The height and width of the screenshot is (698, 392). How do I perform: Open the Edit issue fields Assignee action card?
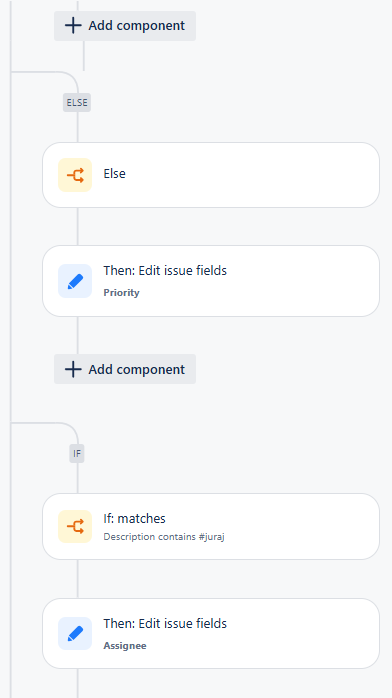click(211, 633)
